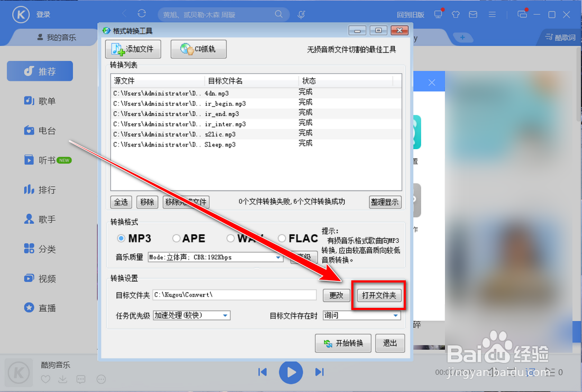Open the main menu hamburger icon
582x392 pixels.
pos(492,14)
